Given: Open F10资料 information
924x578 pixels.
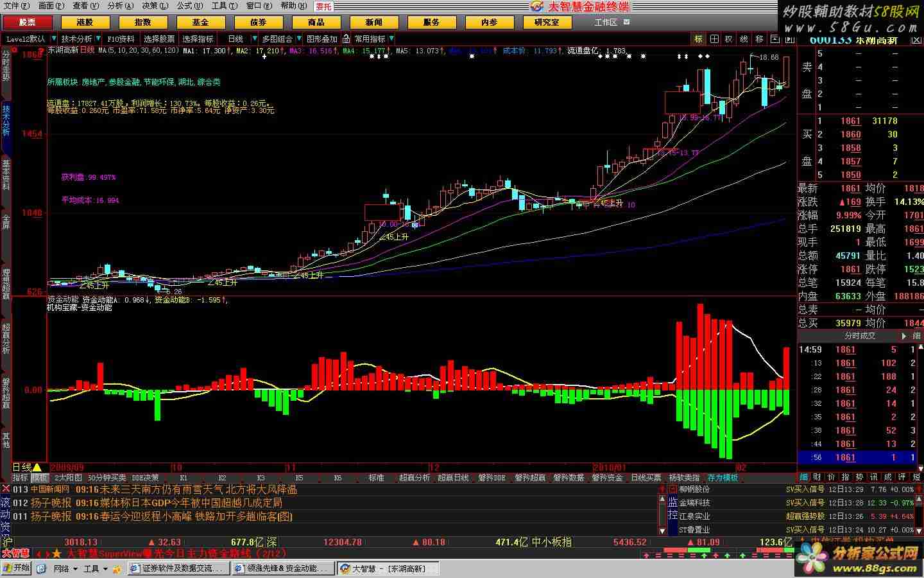Looking at the screenshot, I should pos(121,39).
